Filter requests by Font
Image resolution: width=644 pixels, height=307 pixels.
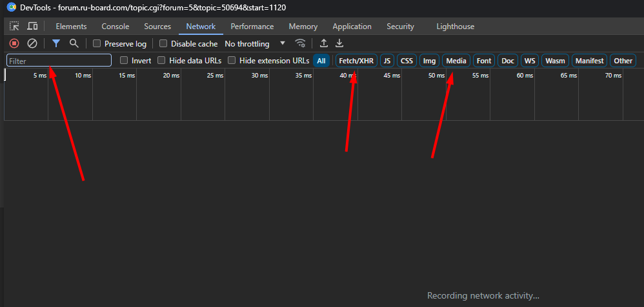point(484,61)
